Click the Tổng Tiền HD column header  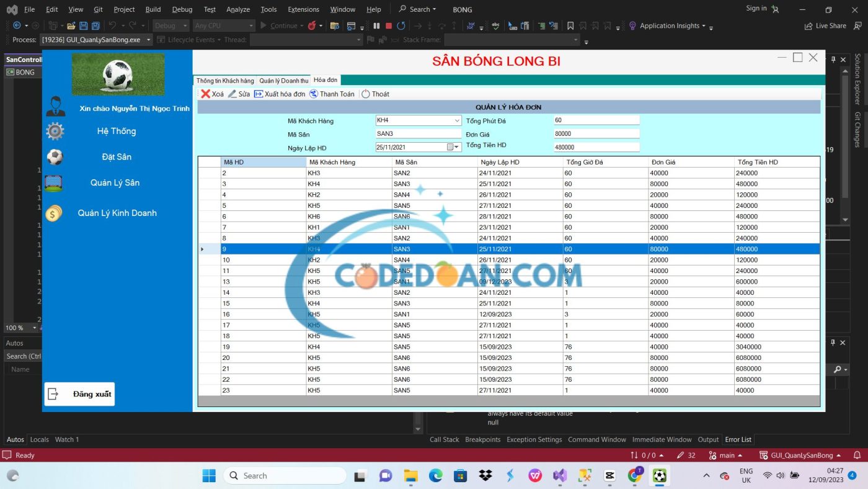click(x=777, y=162)
